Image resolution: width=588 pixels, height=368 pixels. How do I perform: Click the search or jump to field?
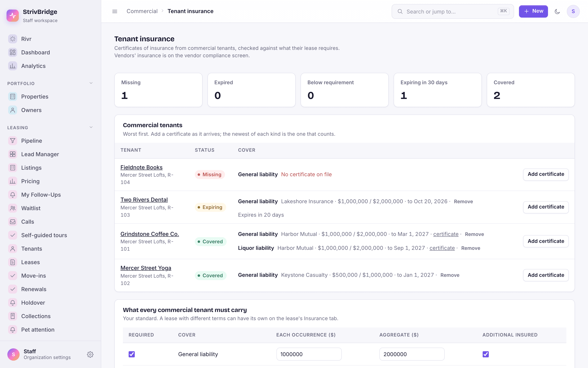point(452,11)
